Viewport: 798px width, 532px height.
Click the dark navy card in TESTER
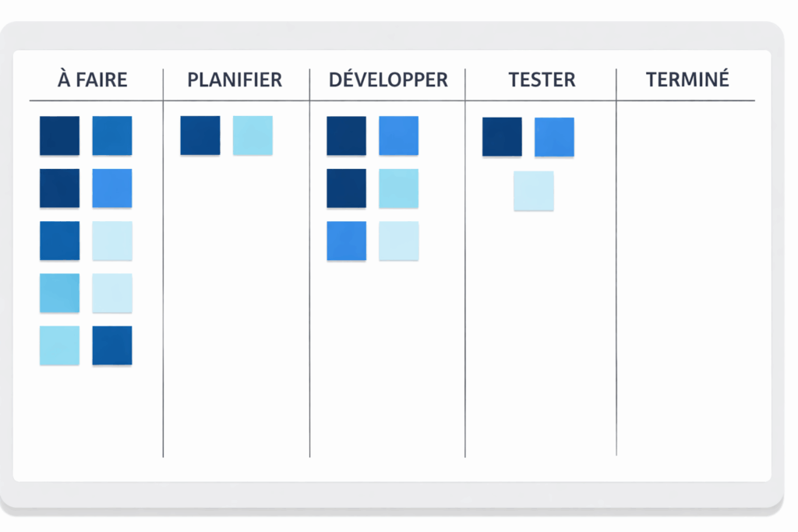coord(502,137)
